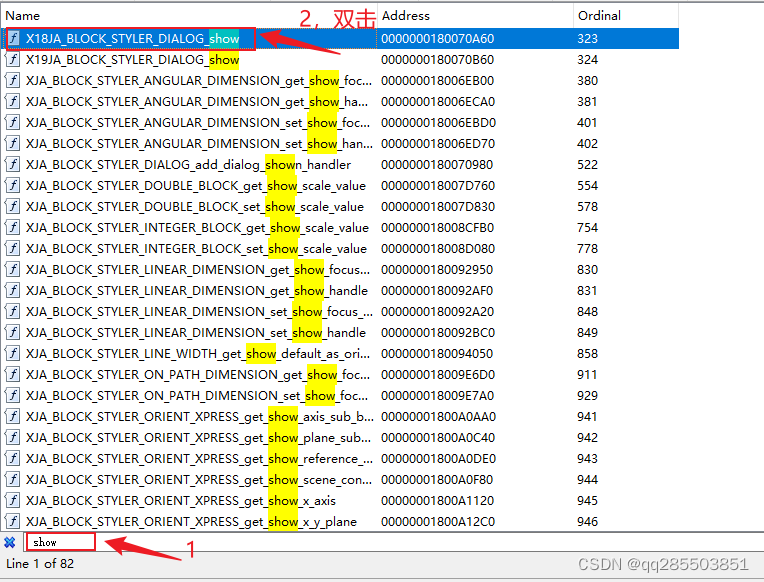The width and height of the screenshot is (764, 582).
Task: Click function icon in ordinal 911 row
Action: tap(13, 374)
